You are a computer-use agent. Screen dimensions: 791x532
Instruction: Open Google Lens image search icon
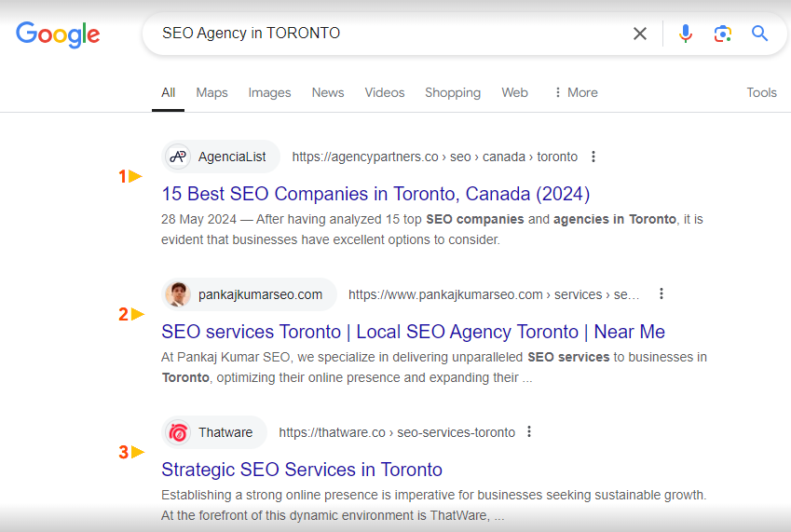(722, 34)
